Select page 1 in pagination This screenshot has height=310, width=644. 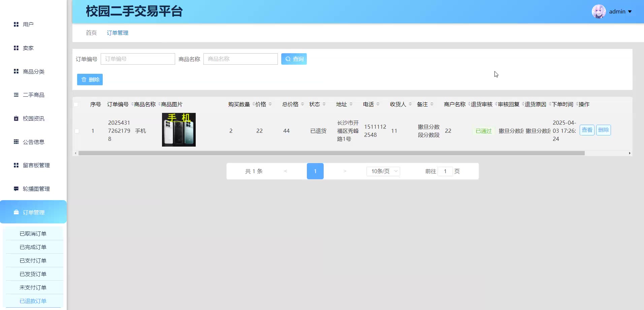tap(315, 171)
